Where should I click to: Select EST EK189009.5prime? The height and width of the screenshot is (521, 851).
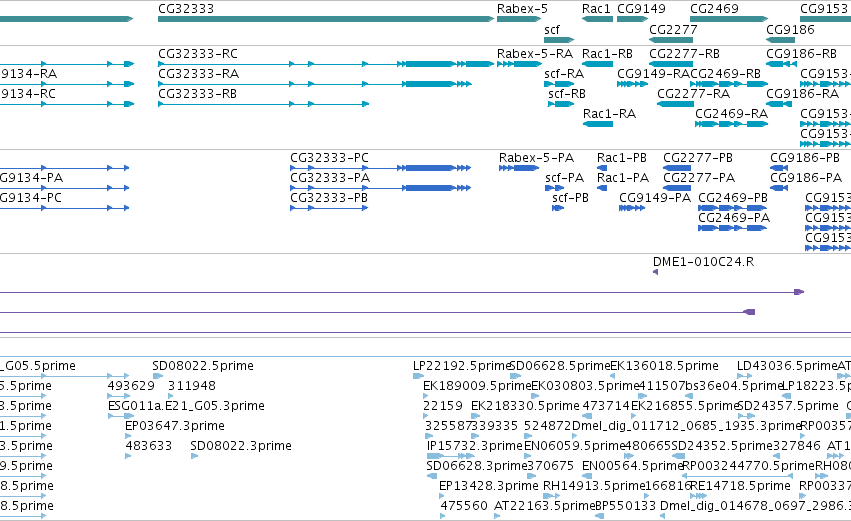(x=477, y=386)
